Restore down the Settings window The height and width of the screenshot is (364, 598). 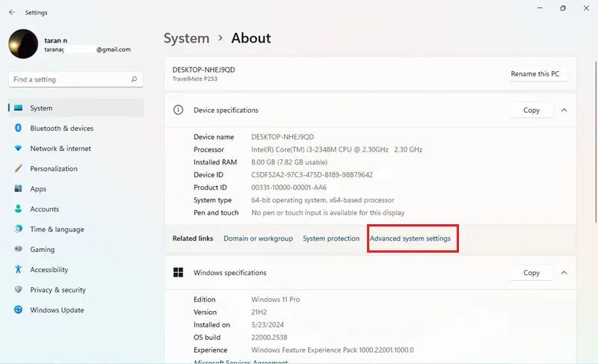click(563, 8)
